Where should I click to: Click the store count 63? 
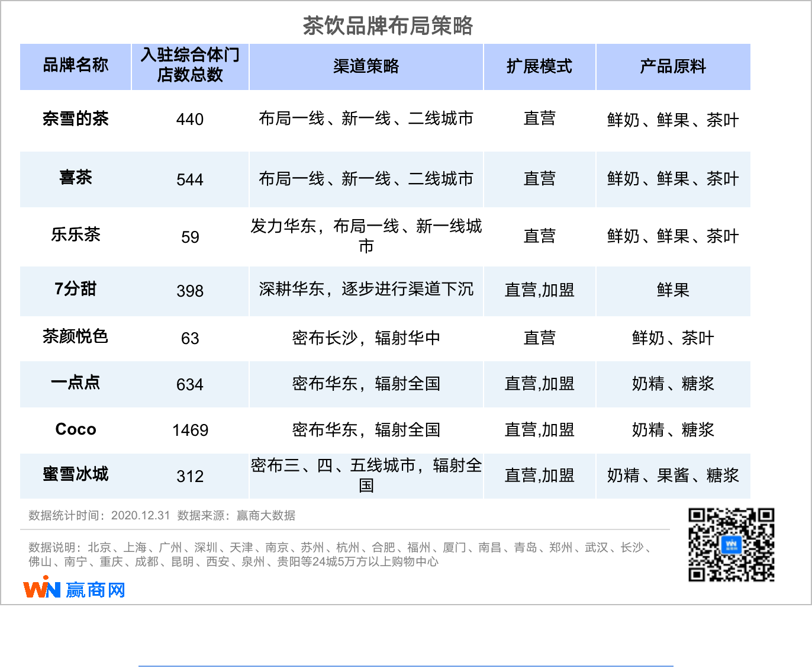190,339
